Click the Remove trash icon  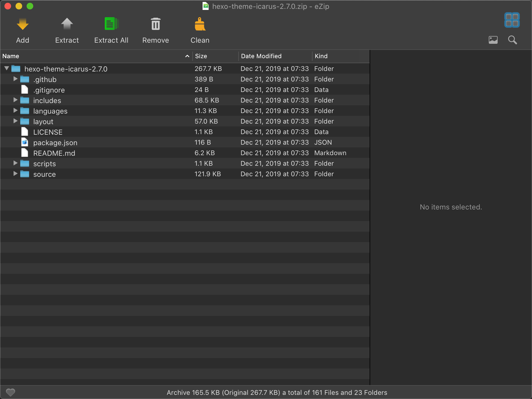[156, 24]
